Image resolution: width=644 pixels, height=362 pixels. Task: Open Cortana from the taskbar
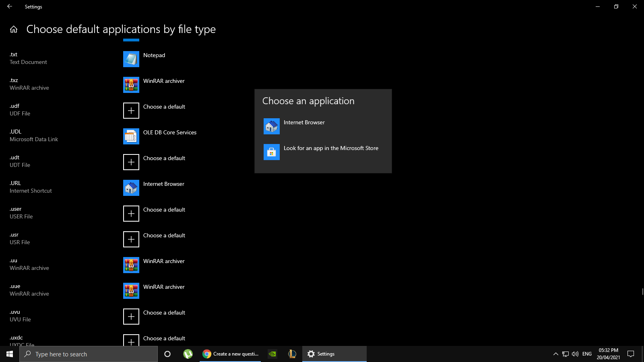click(x=167, y=354)
